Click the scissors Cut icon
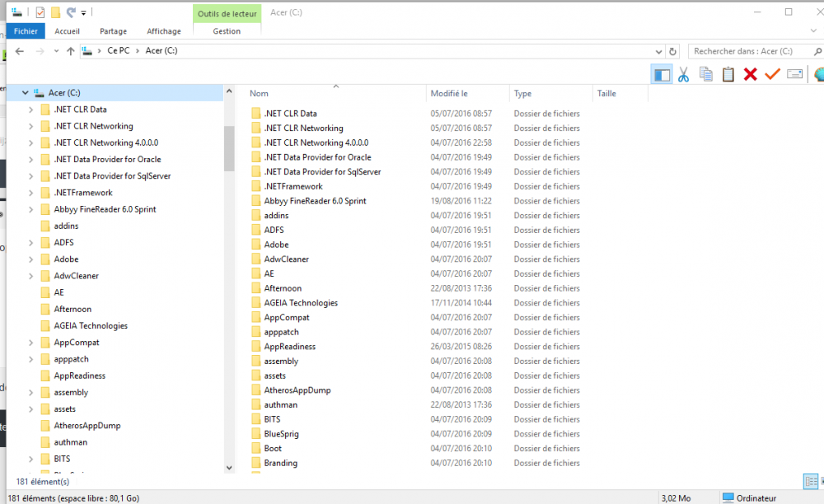824x504 pixels. click(x=683, y=75)
